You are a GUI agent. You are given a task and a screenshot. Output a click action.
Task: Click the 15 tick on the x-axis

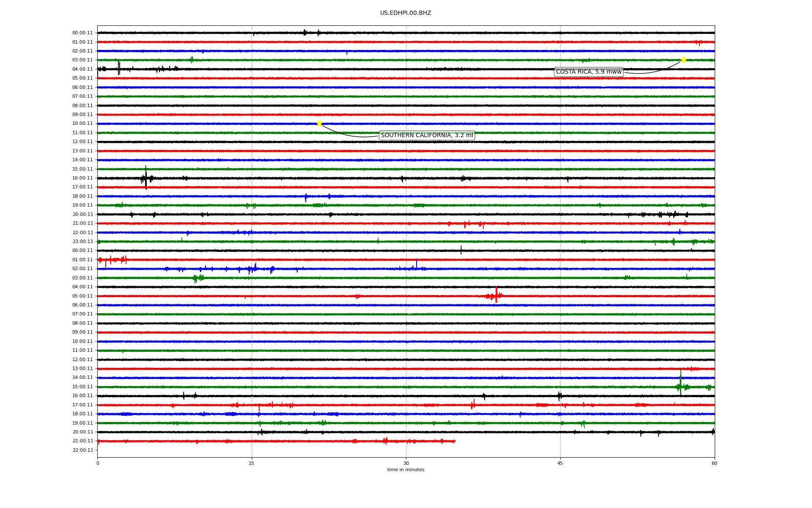(x=252, y=463)
